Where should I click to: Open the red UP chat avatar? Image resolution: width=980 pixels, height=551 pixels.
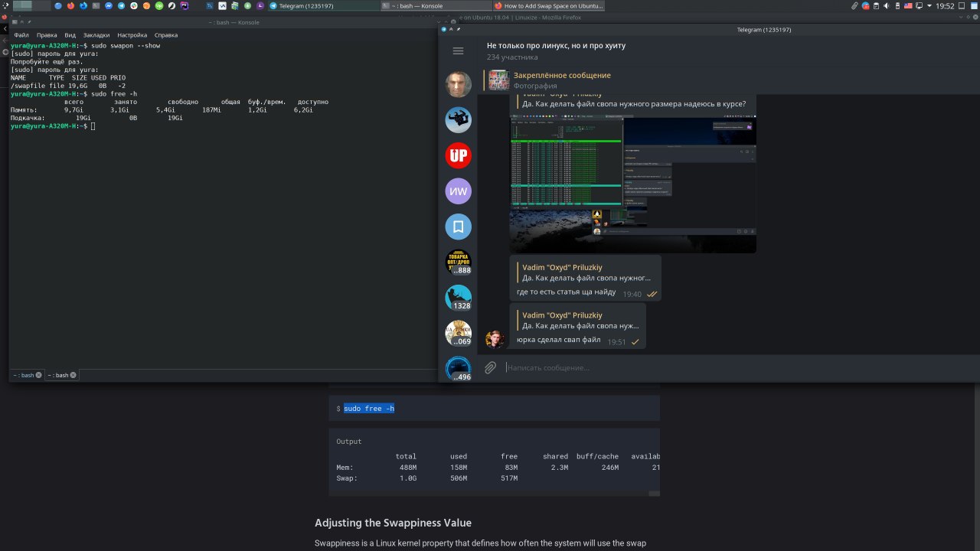pos(459,155)
